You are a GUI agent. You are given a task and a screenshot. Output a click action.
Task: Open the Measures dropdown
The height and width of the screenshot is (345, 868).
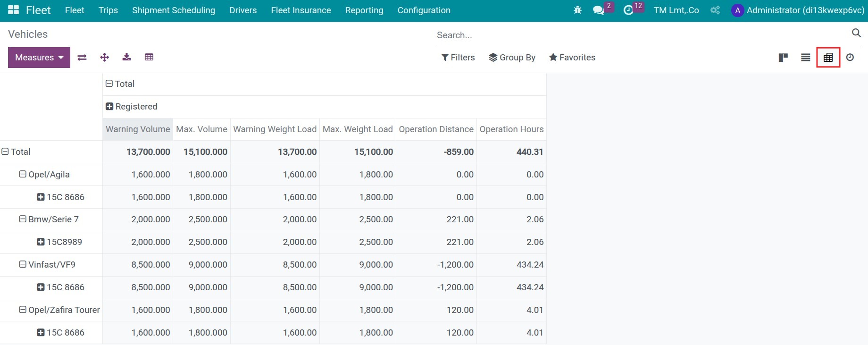click(39, 58)
